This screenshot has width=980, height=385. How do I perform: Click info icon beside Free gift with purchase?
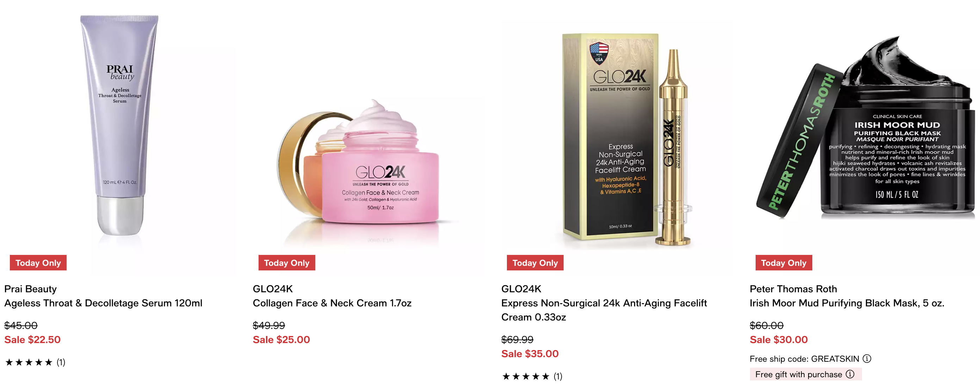[850, 374]
